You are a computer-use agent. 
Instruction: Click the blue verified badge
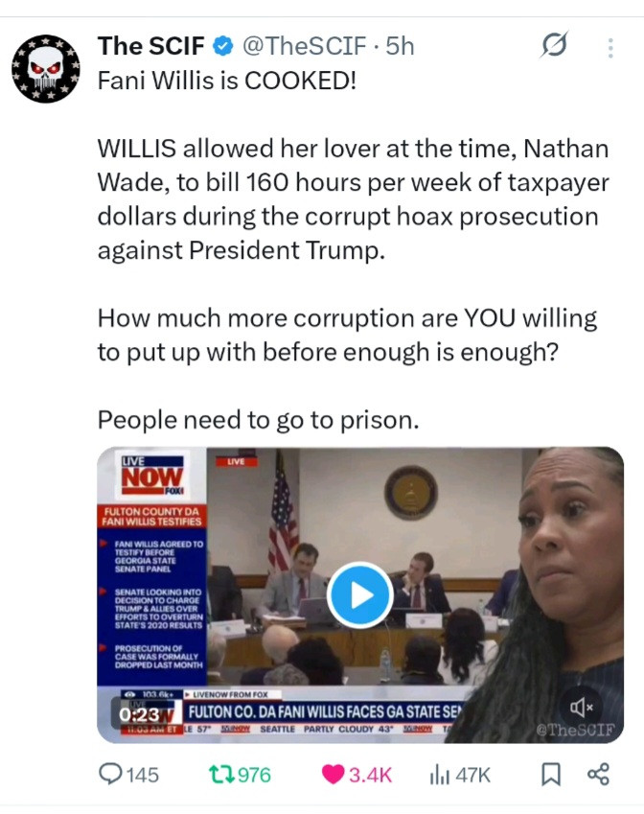point(222,47)
